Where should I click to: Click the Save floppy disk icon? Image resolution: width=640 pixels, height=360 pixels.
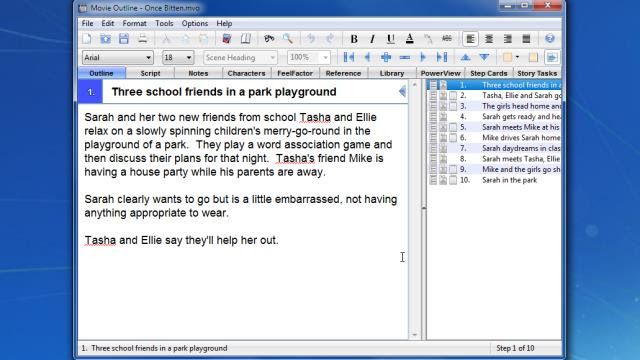pyautogui.click(x=124, y=39)
